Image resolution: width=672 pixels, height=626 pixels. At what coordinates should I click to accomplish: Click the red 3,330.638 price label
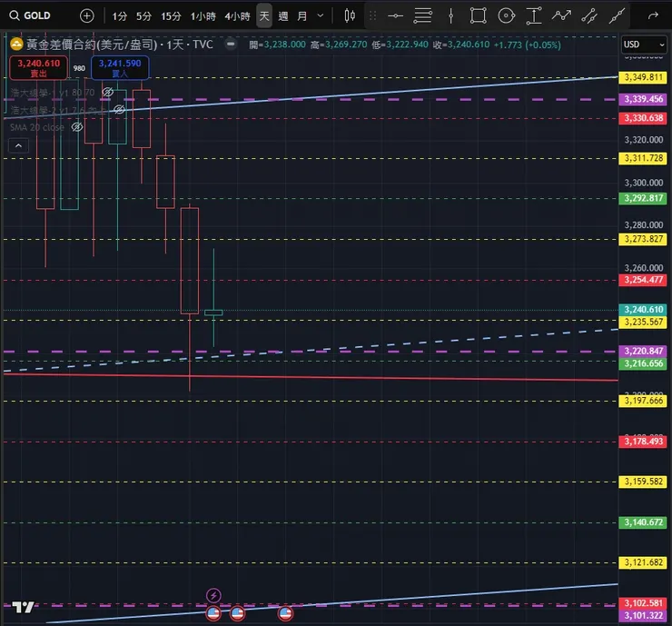click(643, 118)
